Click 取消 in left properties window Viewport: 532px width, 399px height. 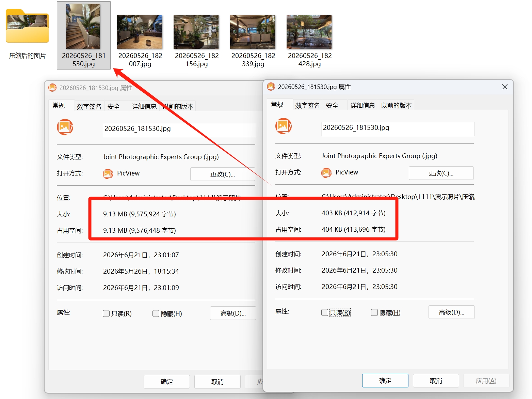[217, 382]
